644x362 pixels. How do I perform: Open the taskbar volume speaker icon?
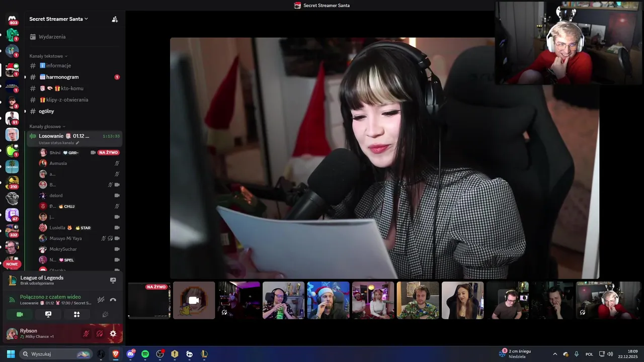pos(610,354)
